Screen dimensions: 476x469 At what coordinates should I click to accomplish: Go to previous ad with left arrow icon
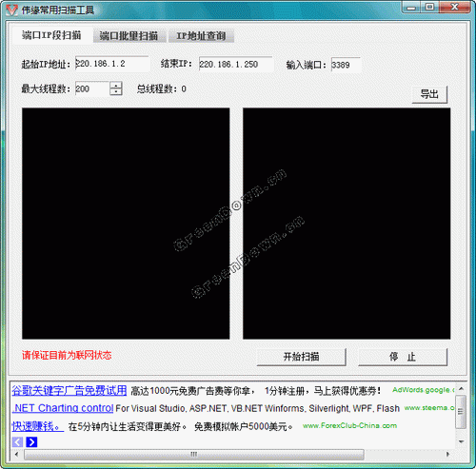click(17, 441)
